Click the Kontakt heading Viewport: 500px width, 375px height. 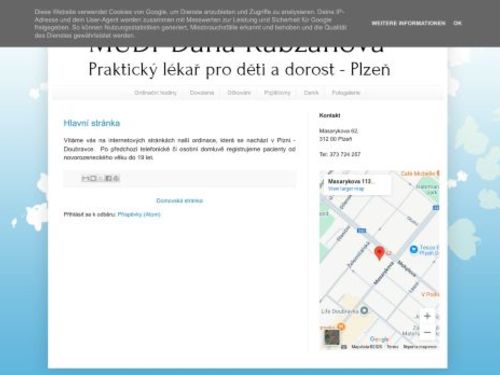(330, 115)
